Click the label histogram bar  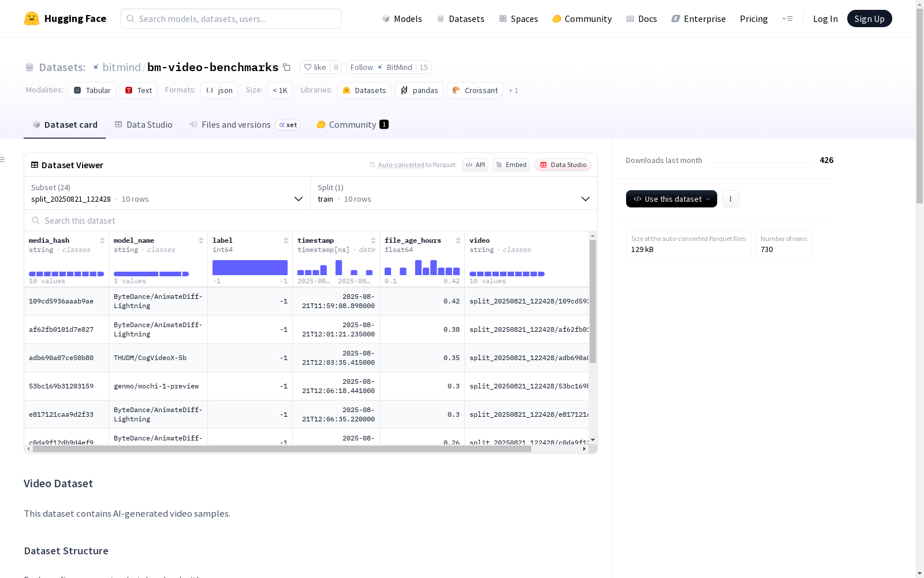(x=250, y=268)
